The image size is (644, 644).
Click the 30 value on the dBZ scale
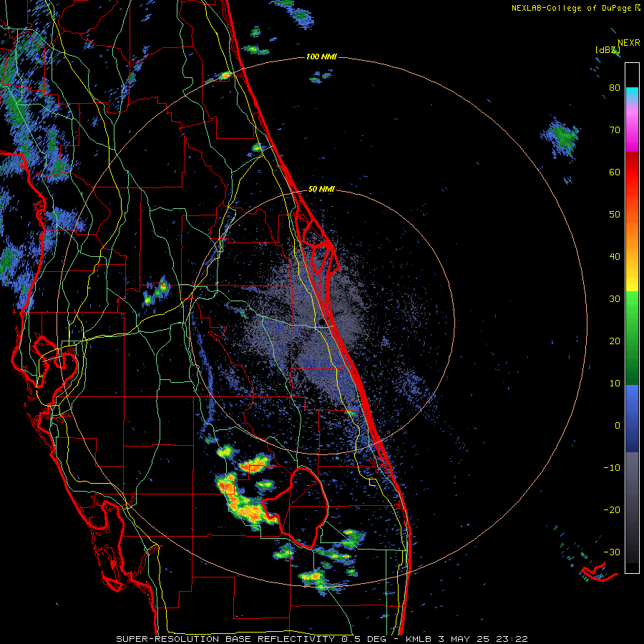tap(615, 299)
